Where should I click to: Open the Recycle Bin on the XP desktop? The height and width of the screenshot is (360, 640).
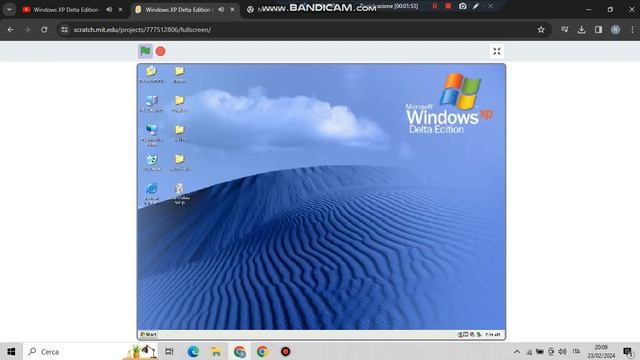click(151, 162)
